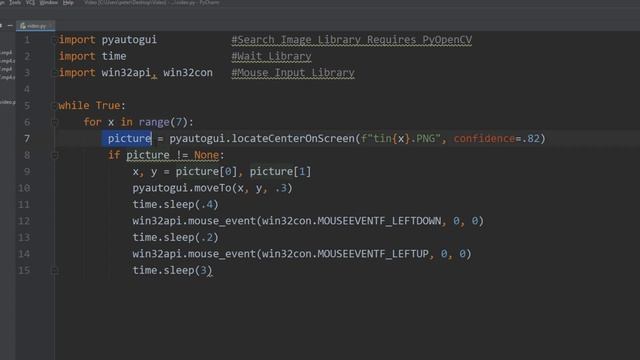The image size is (640, 360).
Task: Click 'picture[1]' on line 9
Action: click(280, 171)
